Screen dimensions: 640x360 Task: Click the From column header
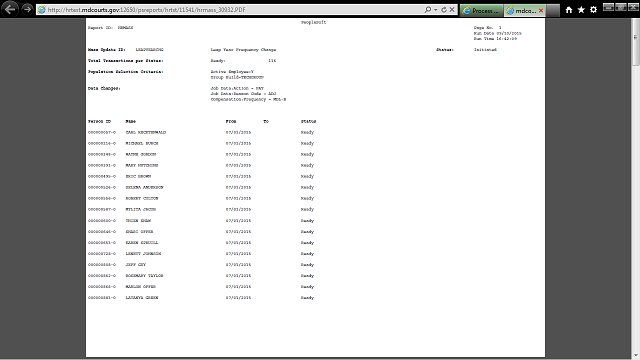[231, 122]
